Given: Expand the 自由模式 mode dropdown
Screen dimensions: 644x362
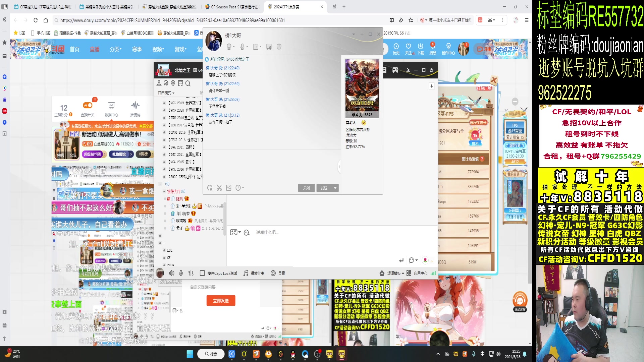Looking at the screenshot, I should tap(166, 93).
